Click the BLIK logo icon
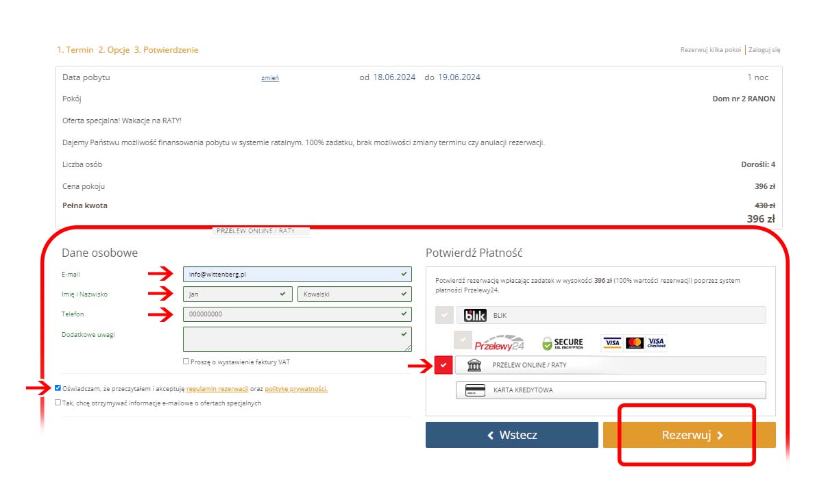The height and width of the screenshot is (504, 828). point(475,315)
